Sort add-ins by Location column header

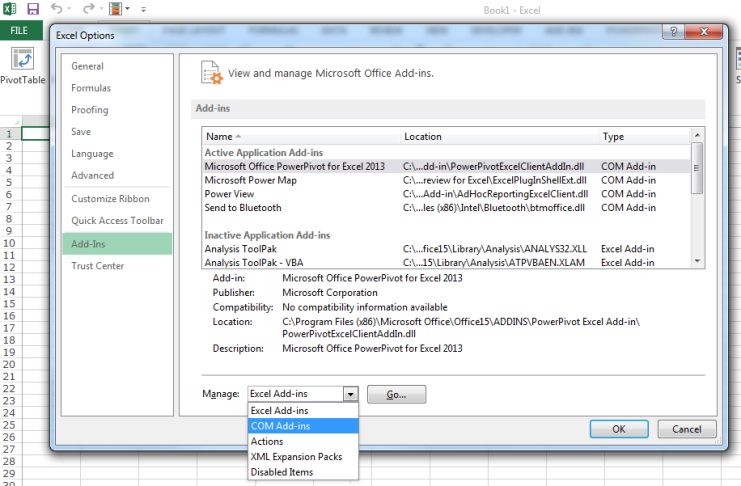pyautogui.click(x=500, y=137)
